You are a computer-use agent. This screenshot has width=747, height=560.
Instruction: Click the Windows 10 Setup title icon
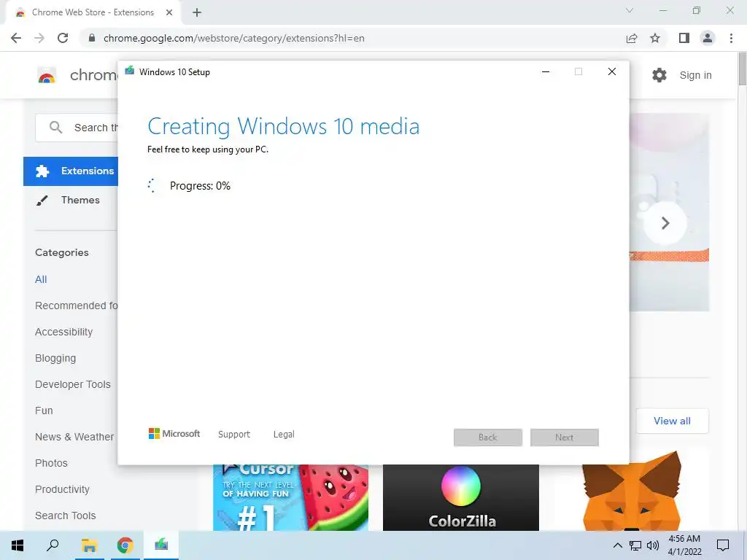click(x=130, y=71)
